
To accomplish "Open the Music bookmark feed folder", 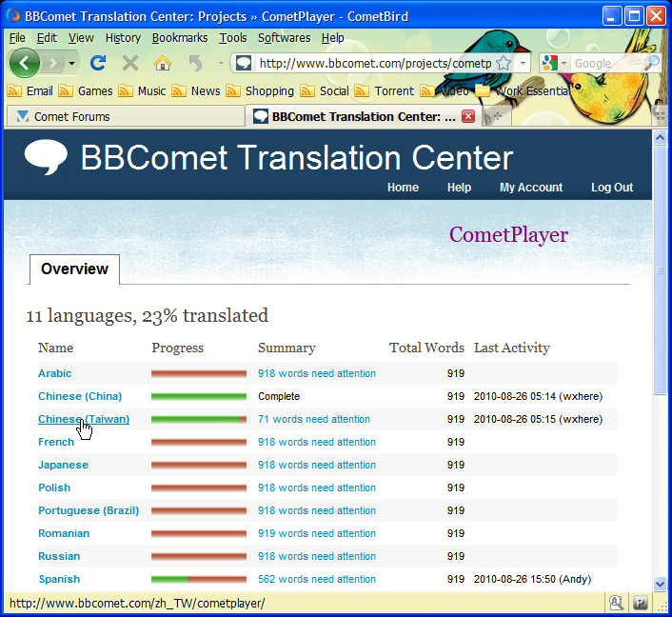I will coord(142,90).
